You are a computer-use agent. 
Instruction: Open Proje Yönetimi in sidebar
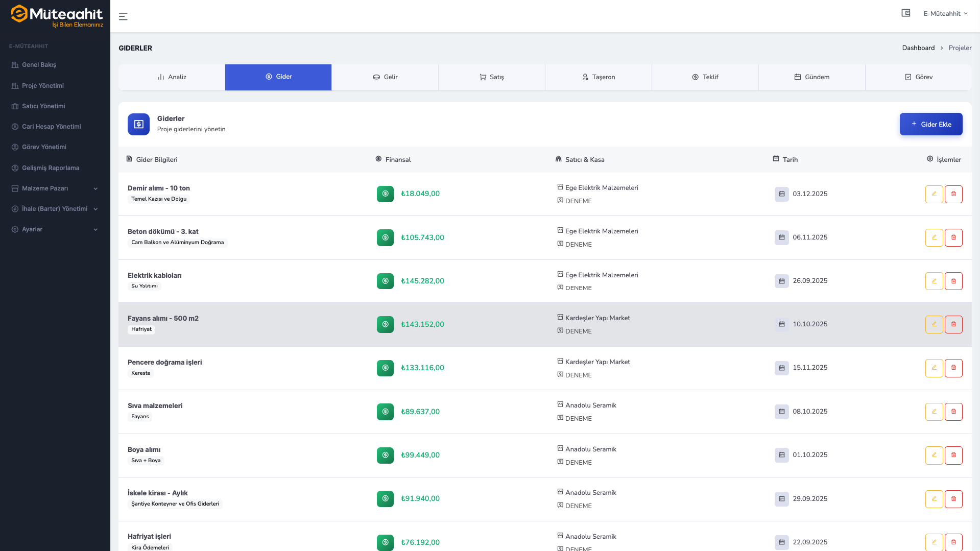(x=43, y=86)
